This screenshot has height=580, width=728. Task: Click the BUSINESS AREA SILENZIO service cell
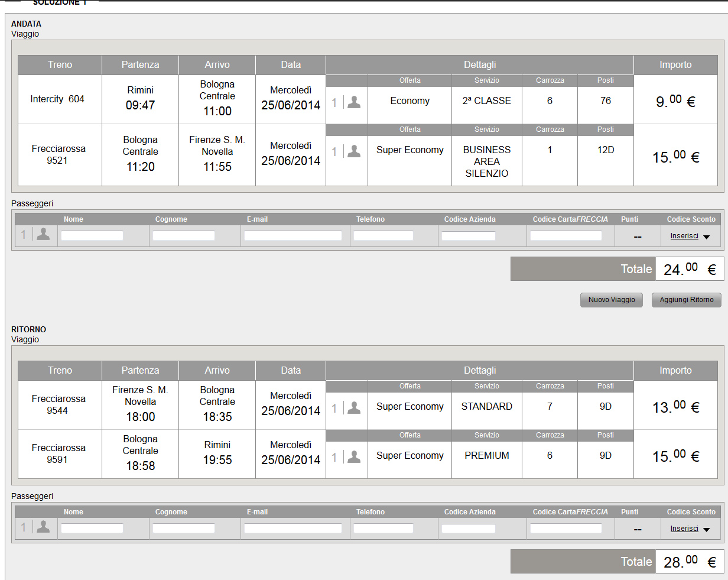point(487,161)
